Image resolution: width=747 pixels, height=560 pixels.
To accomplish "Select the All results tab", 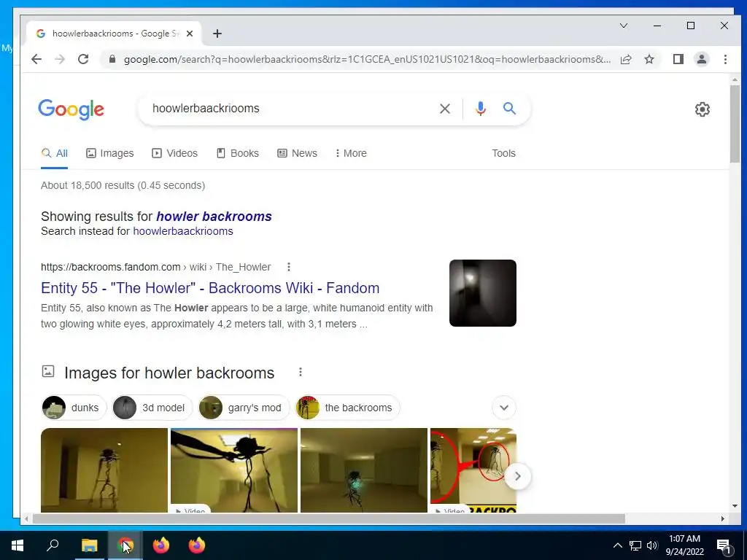I will [54, 153].
